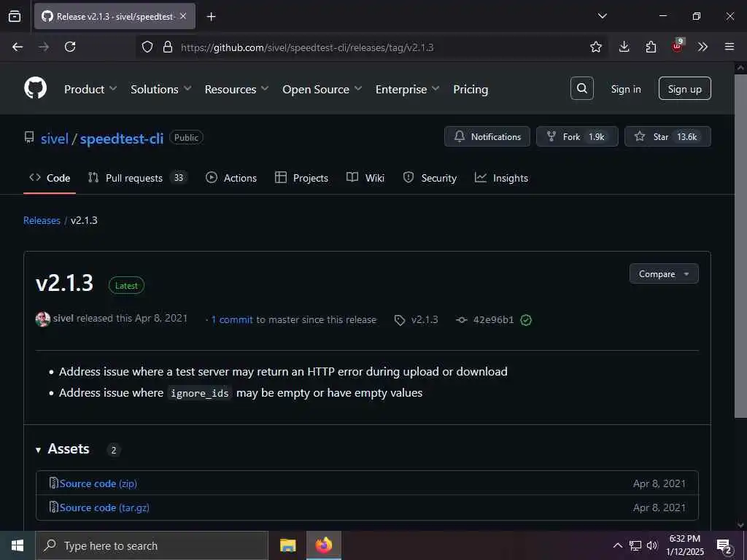
Task: Click the padlock site info icon
Action: coord(167,47)
